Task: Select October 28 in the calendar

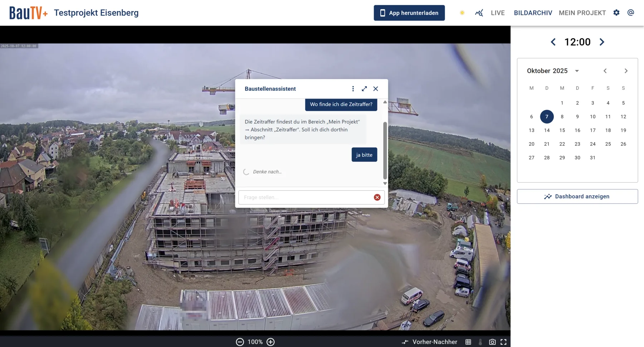Action: pyautogui.click(x=547, y=158)
